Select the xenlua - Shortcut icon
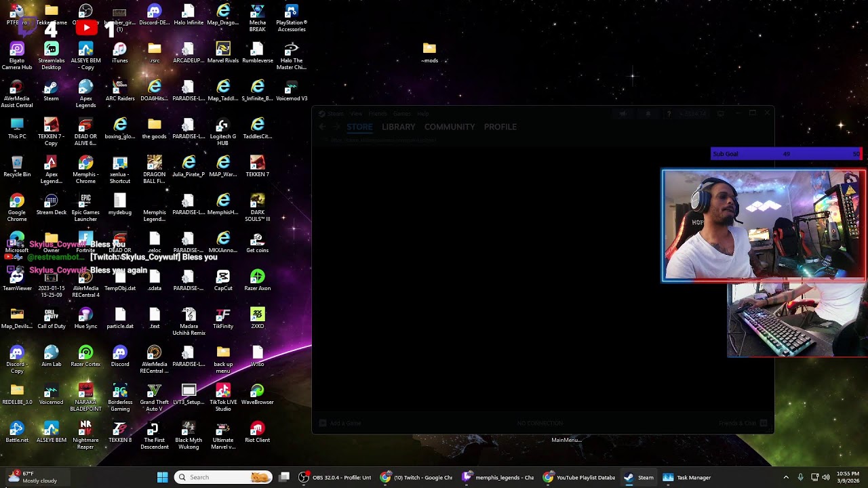 (120, 169)
